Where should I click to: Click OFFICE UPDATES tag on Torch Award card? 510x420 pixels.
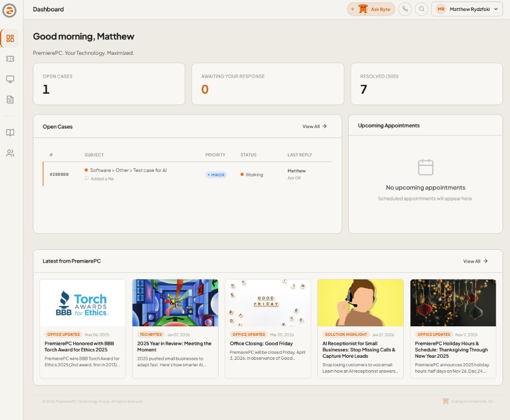coord(63,334)
